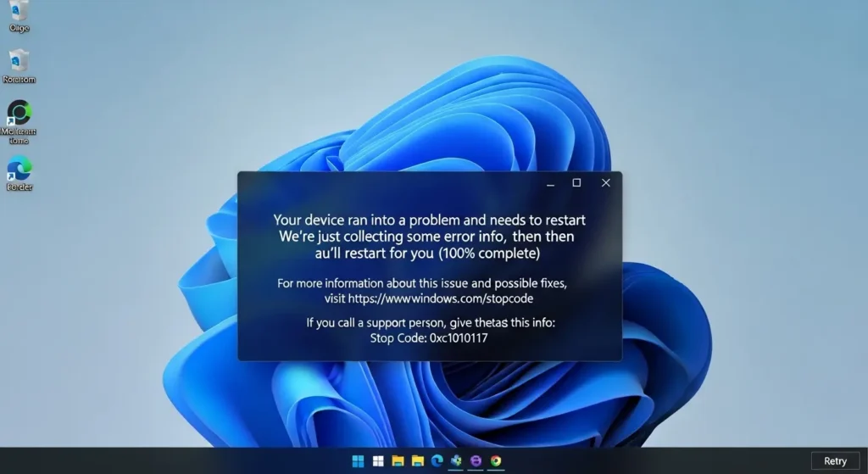
Task: Open the folder icon beside the Edge taskbar icon
Action: click(417, 460)
